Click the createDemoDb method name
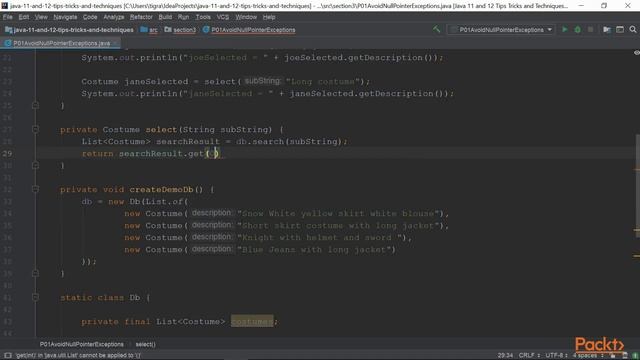The image size is (640, 360). pyautogui.click(x=161, y=189)
